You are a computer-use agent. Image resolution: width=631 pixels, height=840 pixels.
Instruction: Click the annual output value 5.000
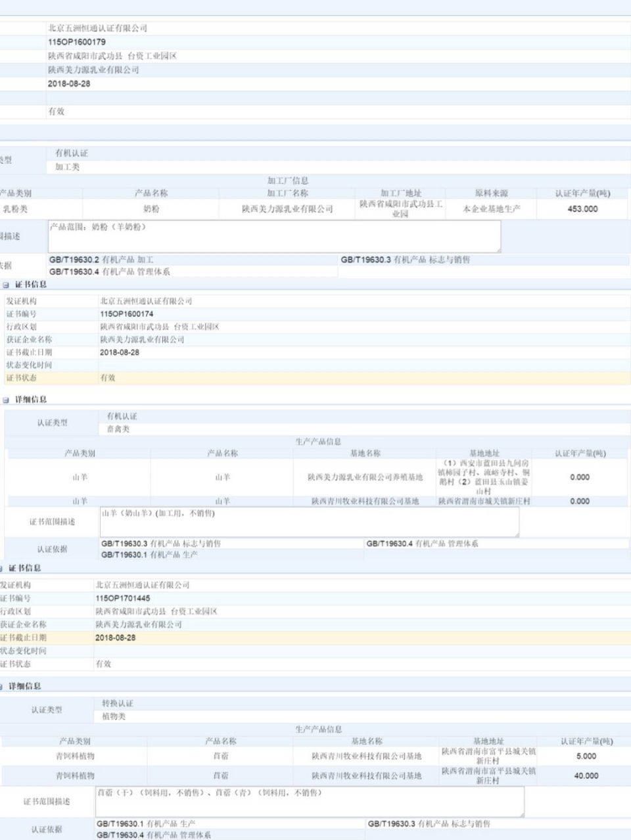[x=586, y=757]
